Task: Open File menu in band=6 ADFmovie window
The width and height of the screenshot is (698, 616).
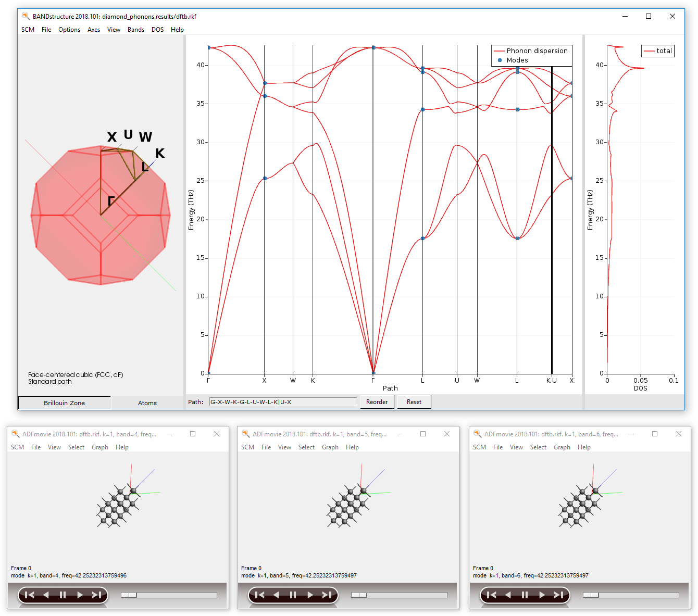Action: (x=498, y=447)
